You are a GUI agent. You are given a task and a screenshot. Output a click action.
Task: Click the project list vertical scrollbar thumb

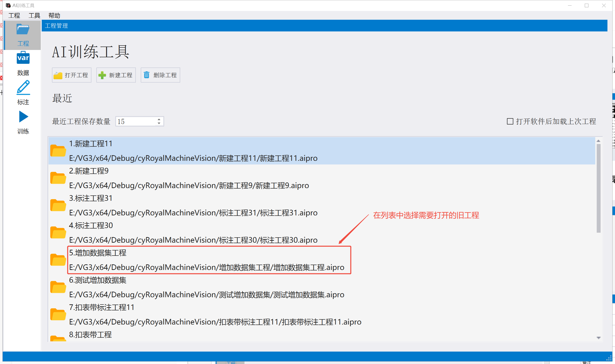point(598,188)
